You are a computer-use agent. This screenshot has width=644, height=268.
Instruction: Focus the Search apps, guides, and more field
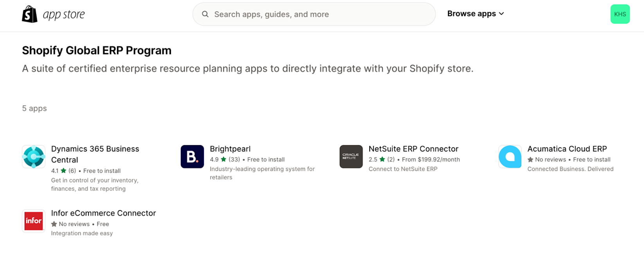tap(314, 14)
